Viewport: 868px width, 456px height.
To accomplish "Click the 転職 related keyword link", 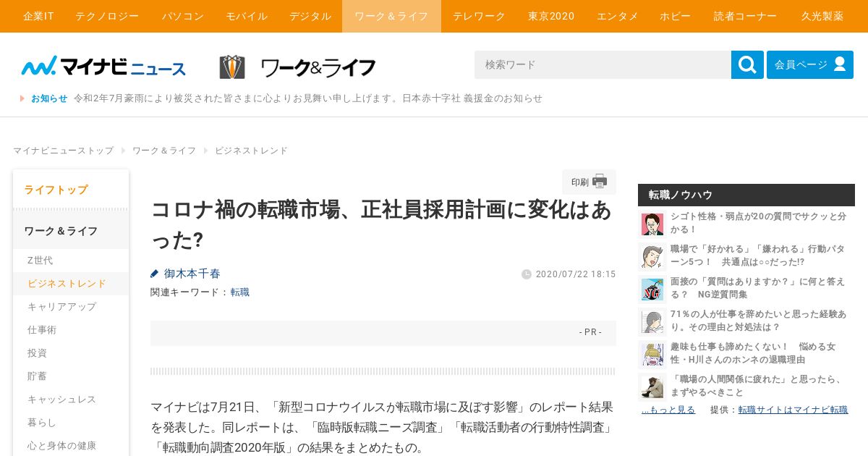I will [240, 292].
